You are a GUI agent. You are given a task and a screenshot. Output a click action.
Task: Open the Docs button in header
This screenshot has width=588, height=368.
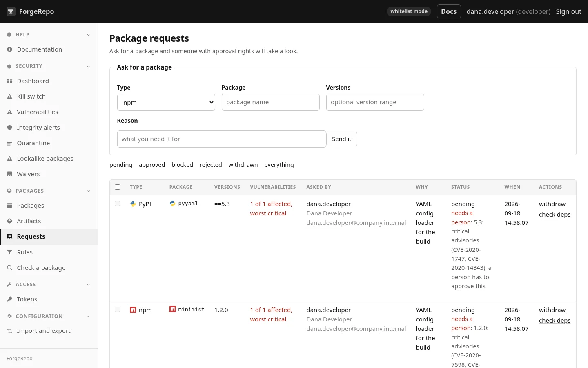pyautogui.click(x=449, y=11)
